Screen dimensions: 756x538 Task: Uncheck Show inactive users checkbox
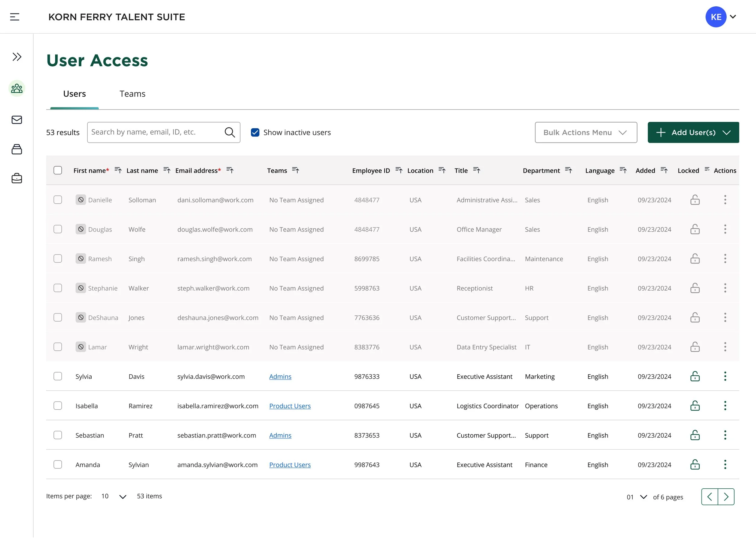tap(255, 133)
